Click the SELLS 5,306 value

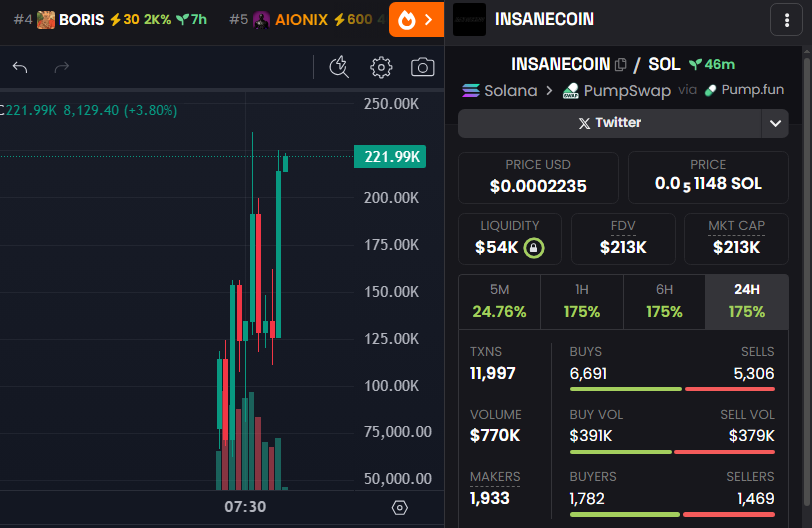pyautogui.click(x=753, y=374)
